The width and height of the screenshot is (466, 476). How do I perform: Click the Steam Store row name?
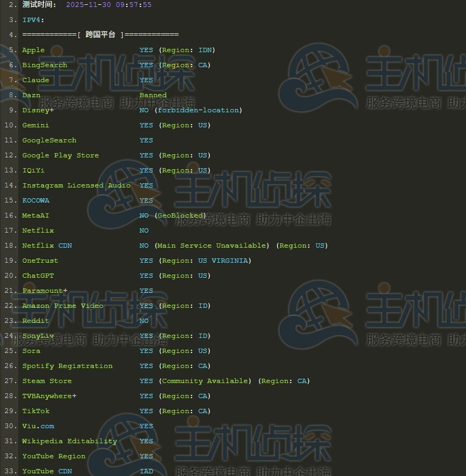click(x=47, y=381)
